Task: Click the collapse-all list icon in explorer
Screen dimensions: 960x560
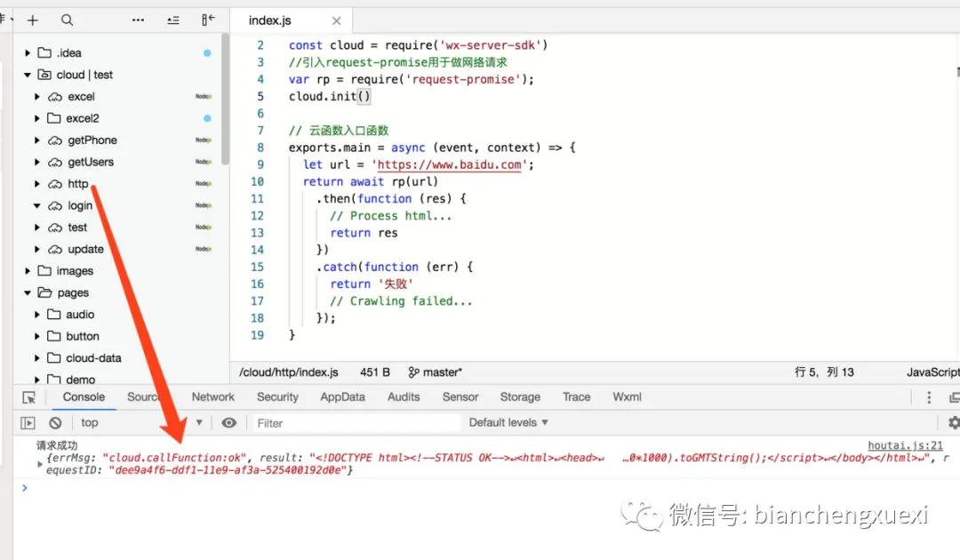Action: pyautogui.click(x=173, y=20)
